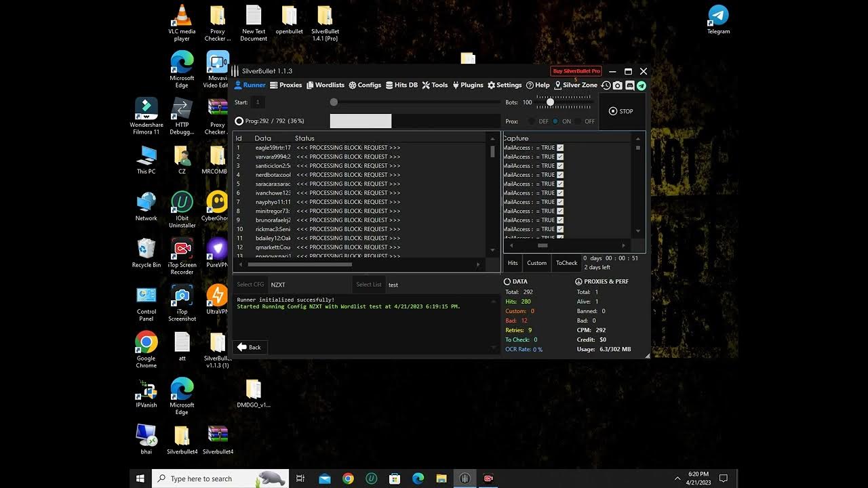Click the Select CFG button
Image resolution: width=868 pixels, height=488 pixels.
click(250, 285)
